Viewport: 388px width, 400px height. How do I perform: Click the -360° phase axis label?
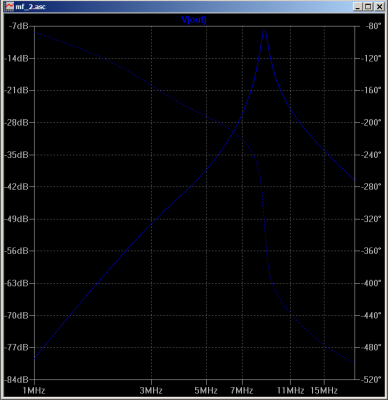coord(371,251)
